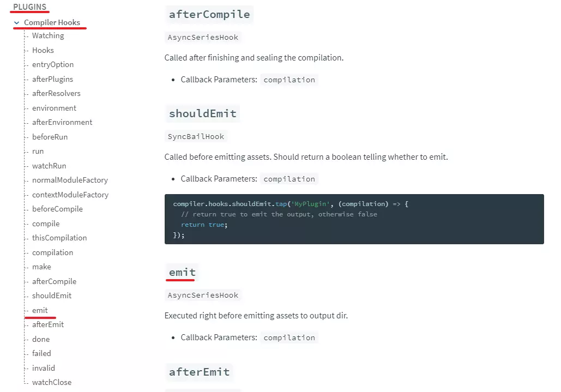Jump to afterResolvers hook entry

56,94
